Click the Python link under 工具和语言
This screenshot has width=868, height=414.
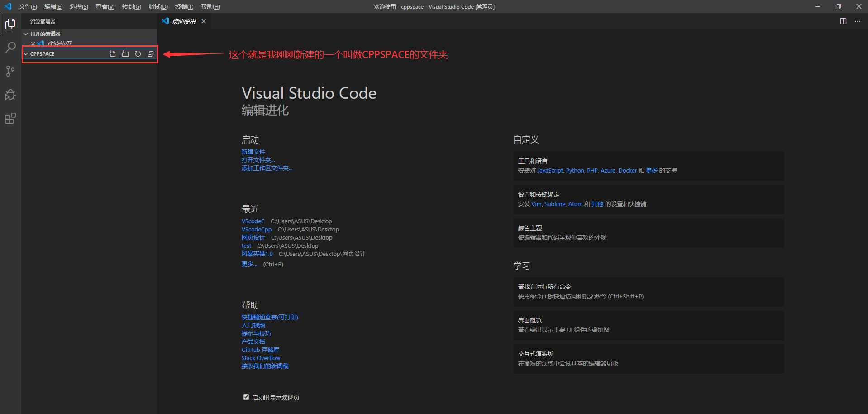pyautogui.click(x=575, y=170)
